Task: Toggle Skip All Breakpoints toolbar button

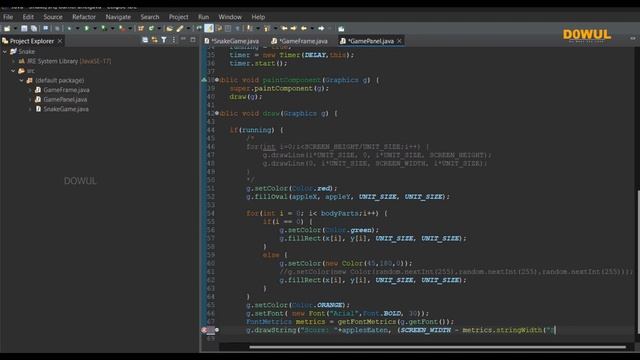Action: pos(57,28)
